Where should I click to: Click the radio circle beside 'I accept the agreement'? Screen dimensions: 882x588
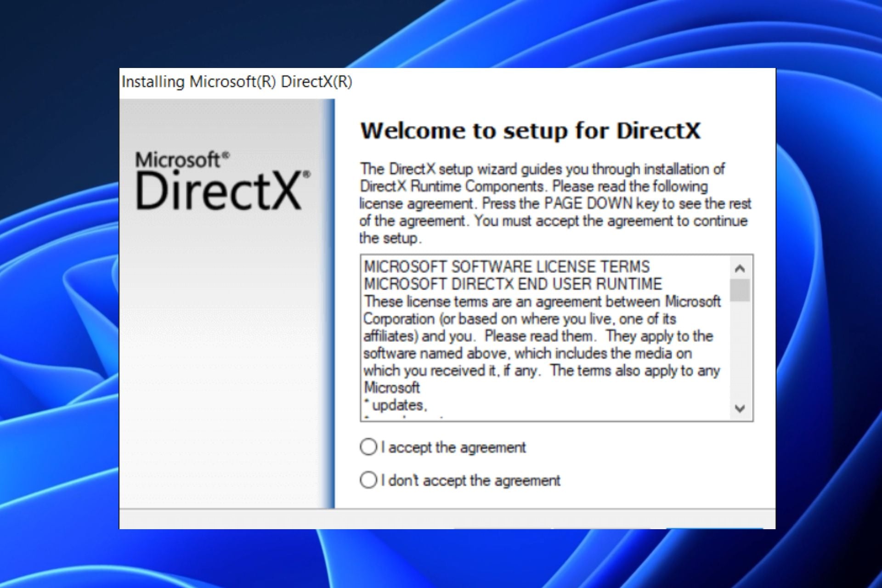tap(367, 447)
